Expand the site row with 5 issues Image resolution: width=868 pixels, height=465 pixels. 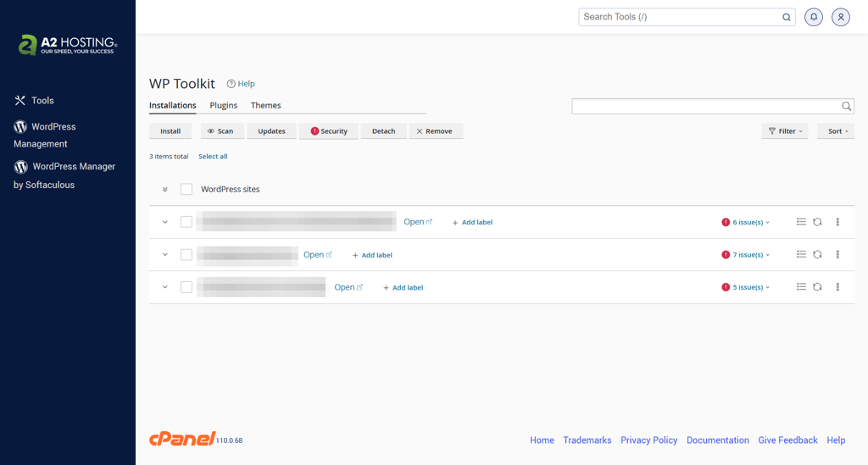[x=165, y=287]
